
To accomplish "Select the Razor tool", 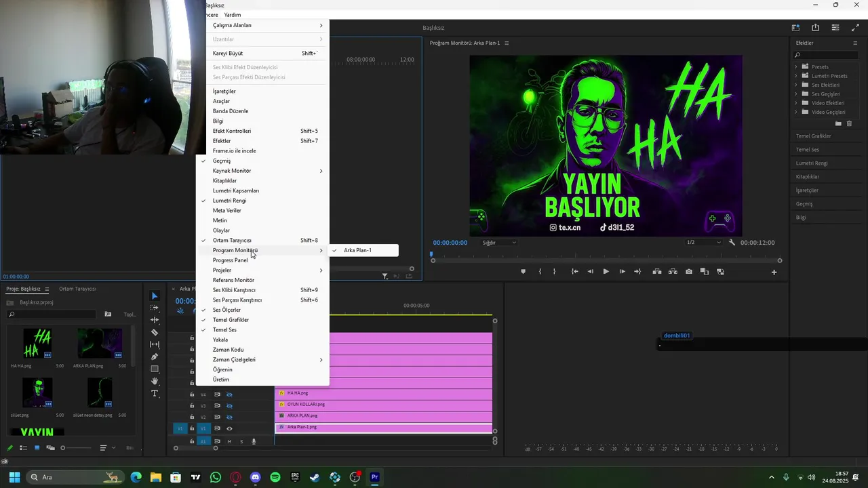I will tap(155, 332).
